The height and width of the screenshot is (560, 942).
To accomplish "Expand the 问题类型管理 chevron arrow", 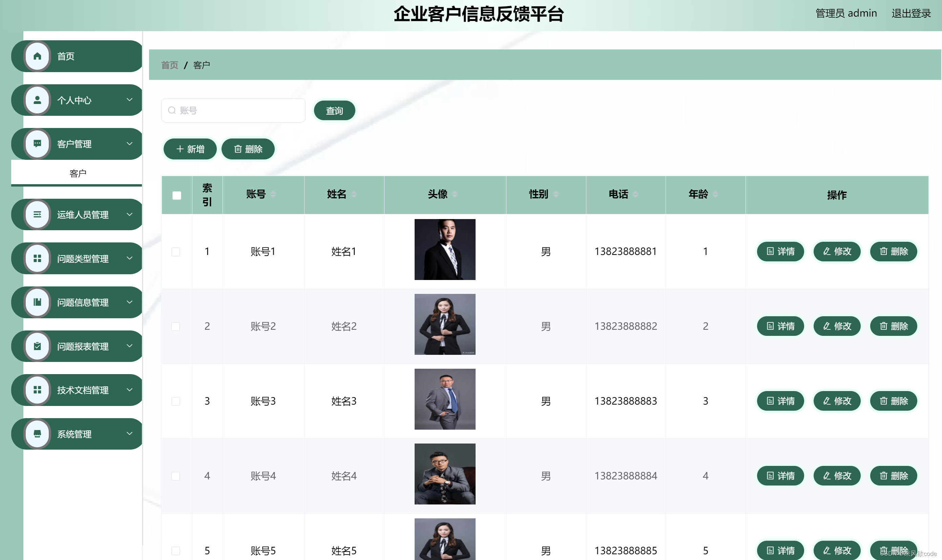I will [129, 258].
